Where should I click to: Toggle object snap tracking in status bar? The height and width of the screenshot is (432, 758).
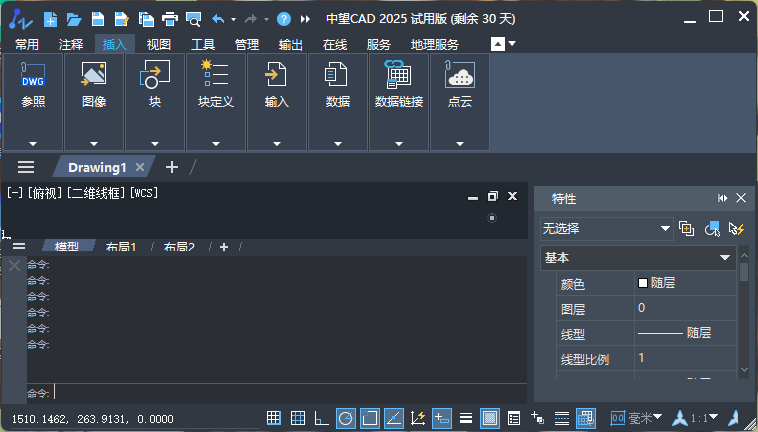click(394, 418)
